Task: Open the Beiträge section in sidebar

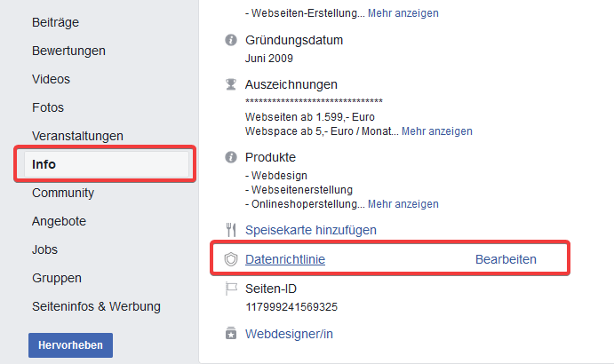Action: pos(55,22)
